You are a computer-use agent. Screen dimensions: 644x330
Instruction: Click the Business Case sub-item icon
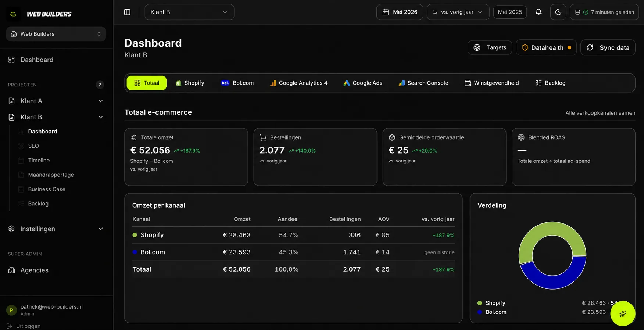click(x=21, y=189)
